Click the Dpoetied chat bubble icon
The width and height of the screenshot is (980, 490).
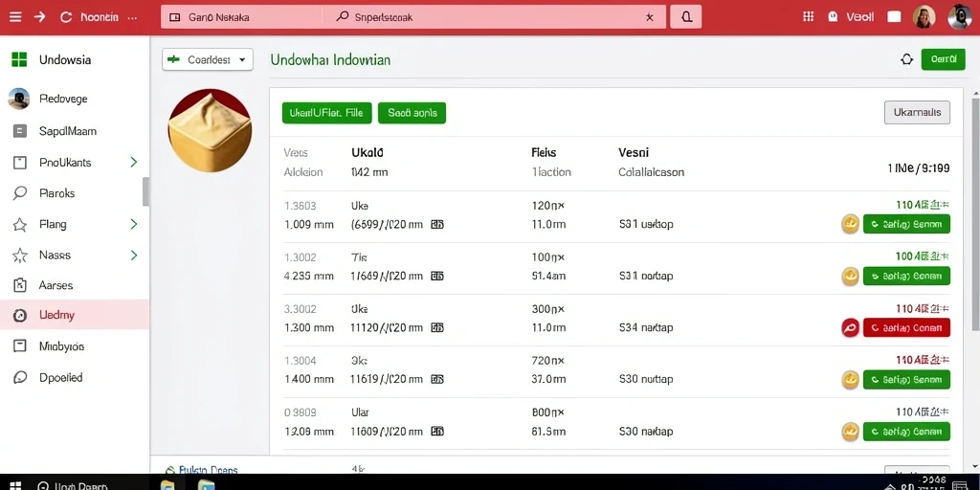(x=20, y=377)
